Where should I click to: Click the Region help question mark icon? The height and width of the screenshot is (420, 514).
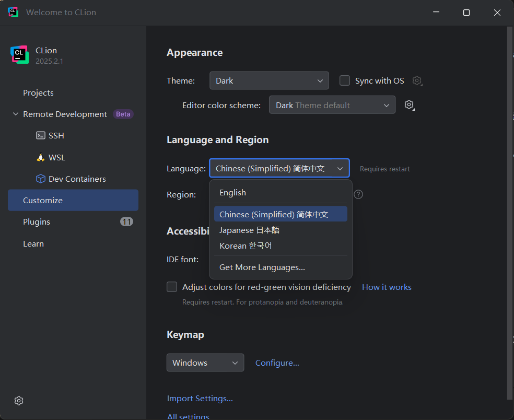pyautogui.click(x=358, y=194)
